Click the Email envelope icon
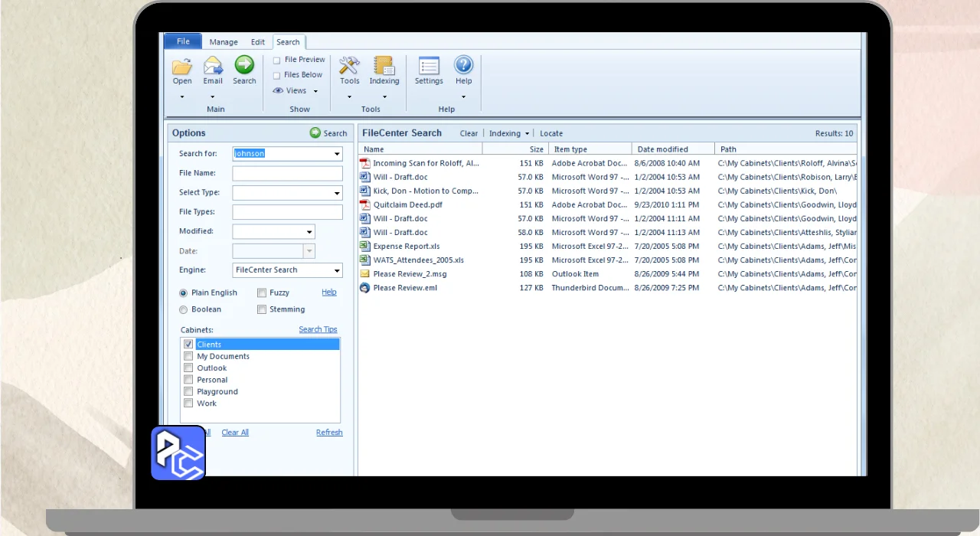This screenshot has width=980, height=536. coord(213,67)
